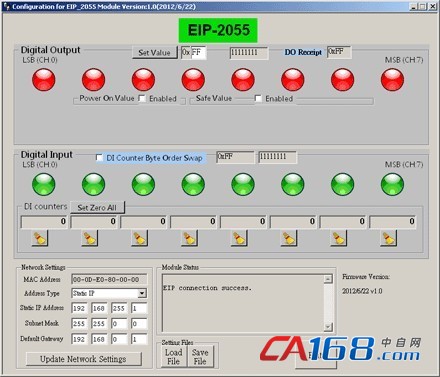
Task: Click third octet 255 of Static IP Address
Action: coord(119,308)
